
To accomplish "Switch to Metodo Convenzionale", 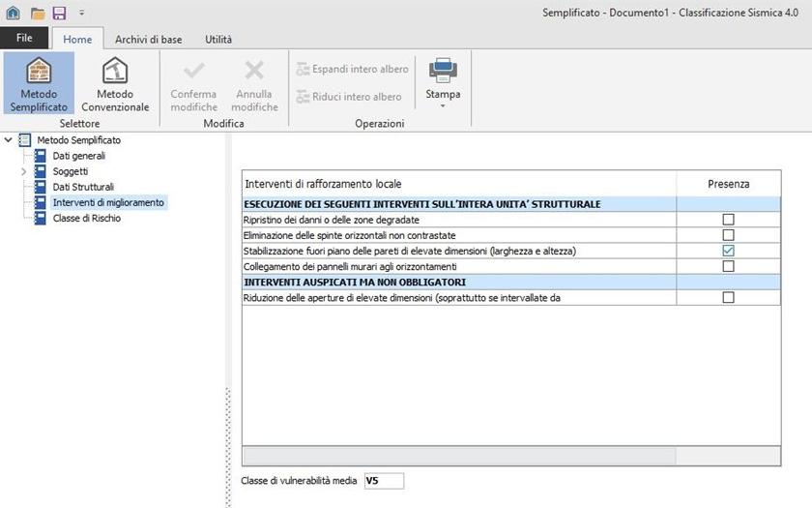I will (115, 73).
